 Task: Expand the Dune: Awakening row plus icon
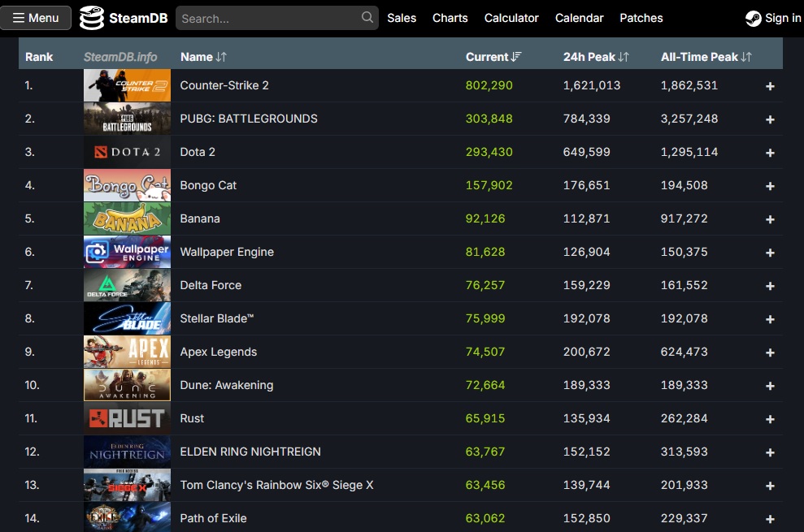click(770, 386)
